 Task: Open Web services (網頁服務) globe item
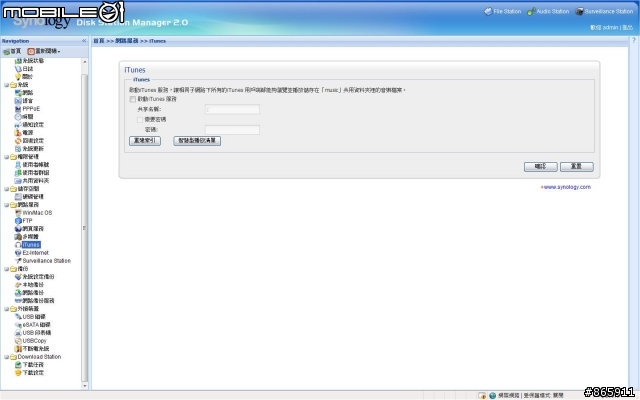click(x=29, y=229)
